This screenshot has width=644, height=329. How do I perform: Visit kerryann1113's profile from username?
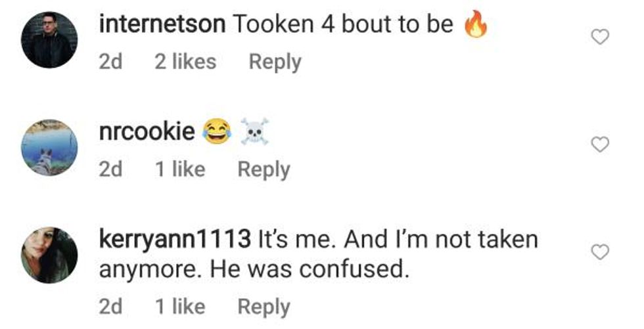175,240
